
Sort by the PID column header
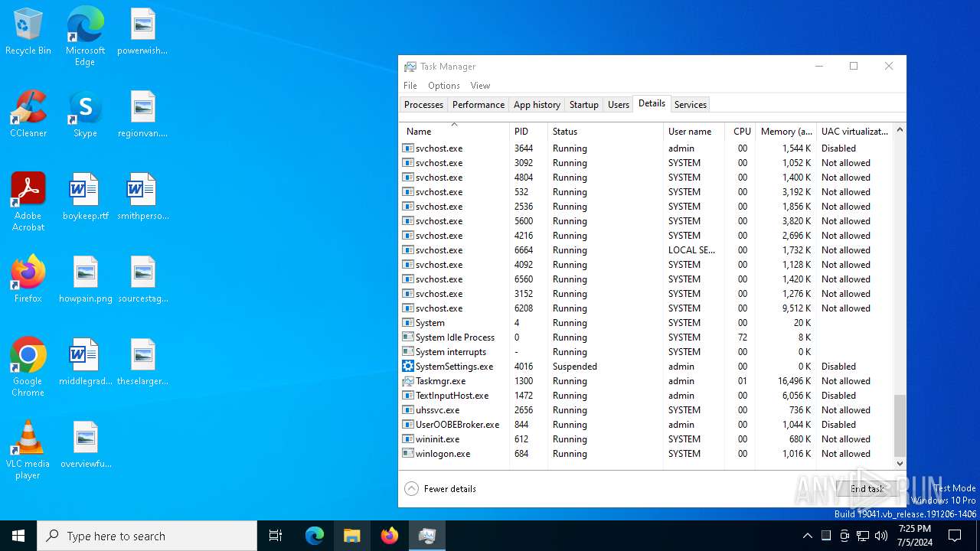pyautogui.click(x=528, y=131)
